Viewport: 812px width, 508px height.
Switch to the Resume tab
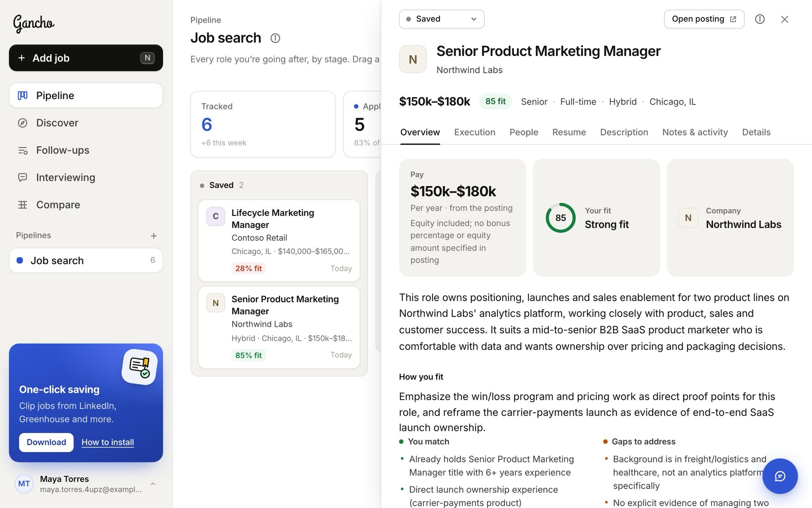pyautogui.click(x=569, y=132)
